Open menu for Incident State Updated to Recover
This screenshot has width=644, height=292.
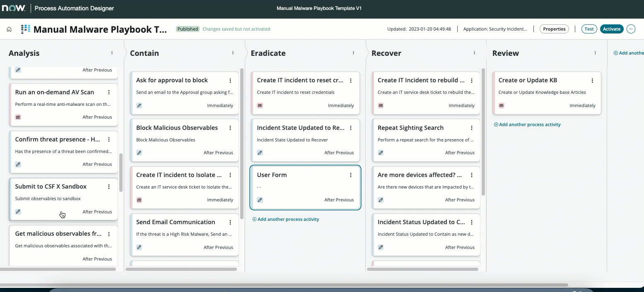point(351,128)
